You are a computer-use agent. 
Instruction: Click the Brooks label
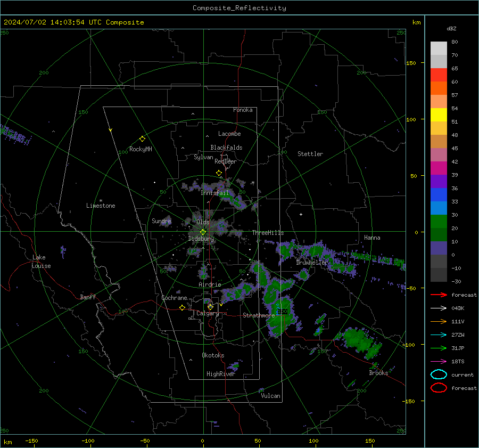(378, 373)
